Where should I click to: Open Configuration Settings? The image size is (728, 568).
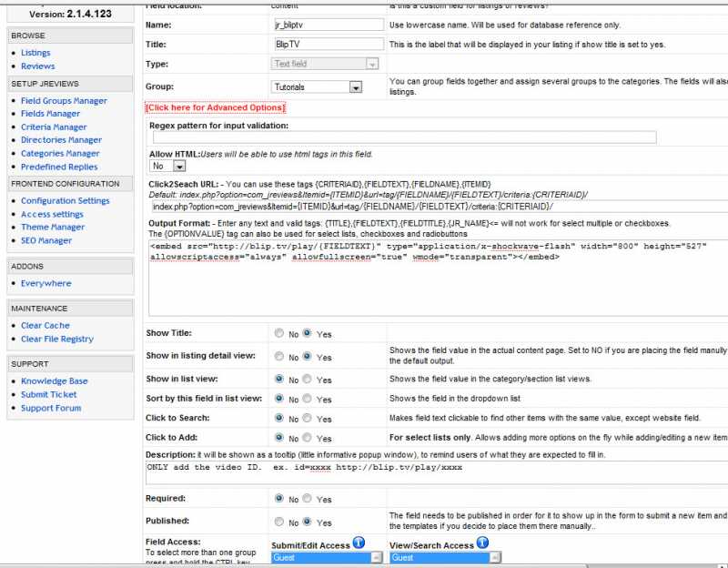point(66,200)
